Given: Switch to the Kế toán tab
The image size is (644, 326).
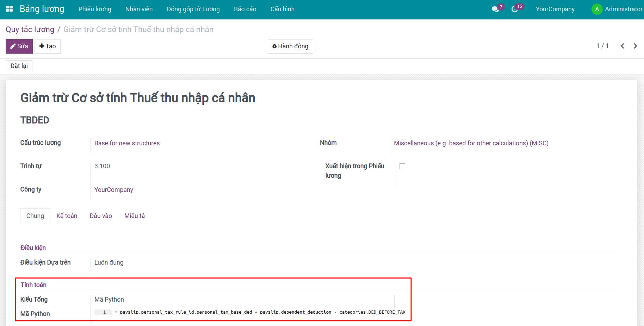Looking at the screenshot, I should tap(67, 216).
